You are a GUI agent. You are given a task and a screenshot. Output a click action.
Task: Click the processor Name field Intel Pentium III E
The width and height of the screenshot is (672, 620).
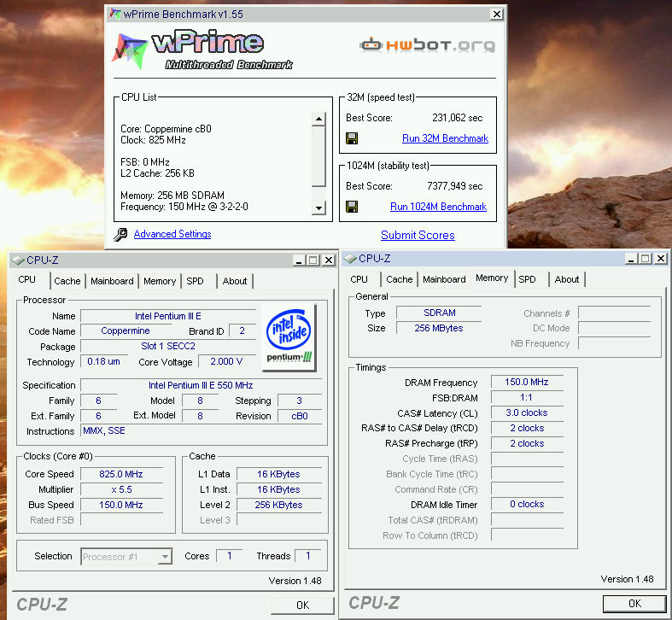click(x=168, y=317)
